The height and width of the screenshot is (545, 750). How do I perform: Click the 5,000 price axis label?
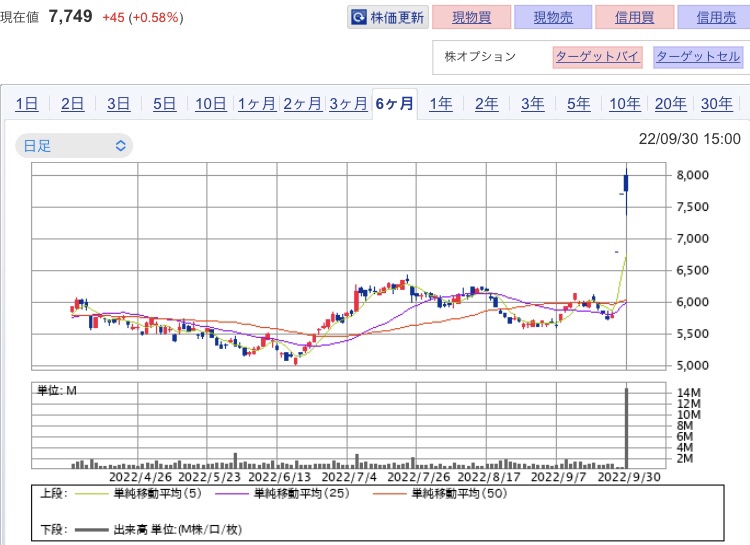692,366
